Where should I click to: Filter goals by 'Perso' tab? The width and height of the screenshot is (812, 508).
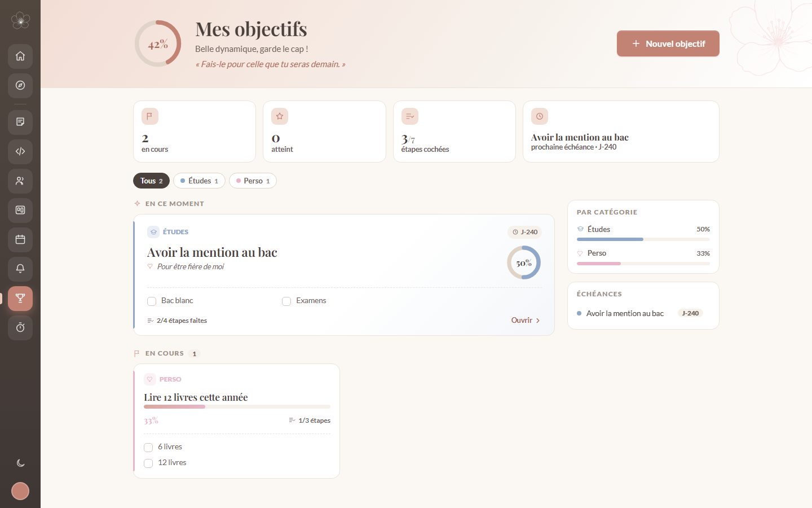tap(253, 181)
